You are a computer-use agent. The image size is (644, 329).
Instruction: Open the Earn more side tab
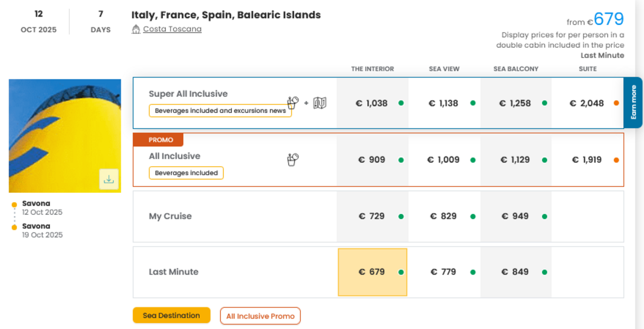[633, 102]
